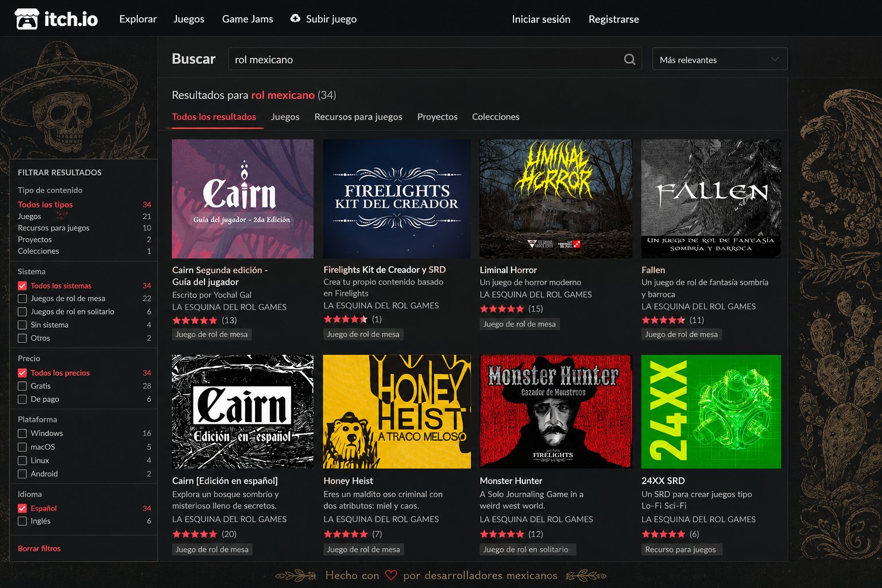
Task: Click the upload cloud icon beside Subir juego
Action: (295, 18)
